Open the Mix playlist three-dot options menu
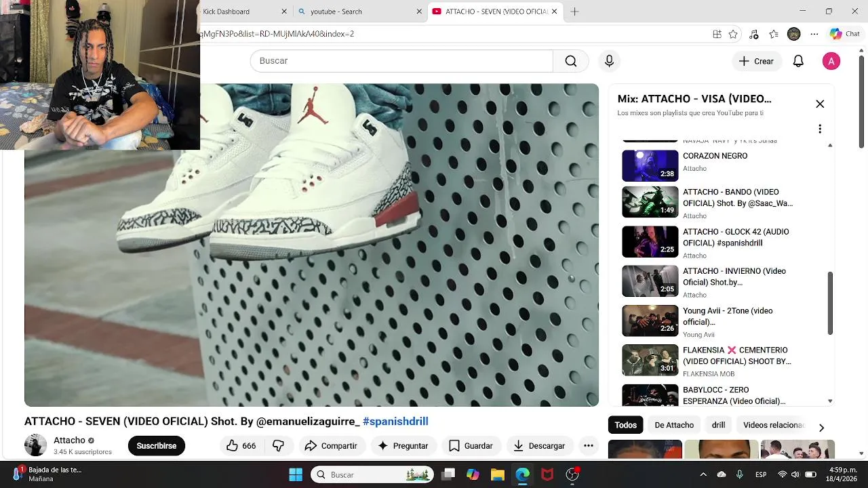868x488 pixels. (820, 129)
